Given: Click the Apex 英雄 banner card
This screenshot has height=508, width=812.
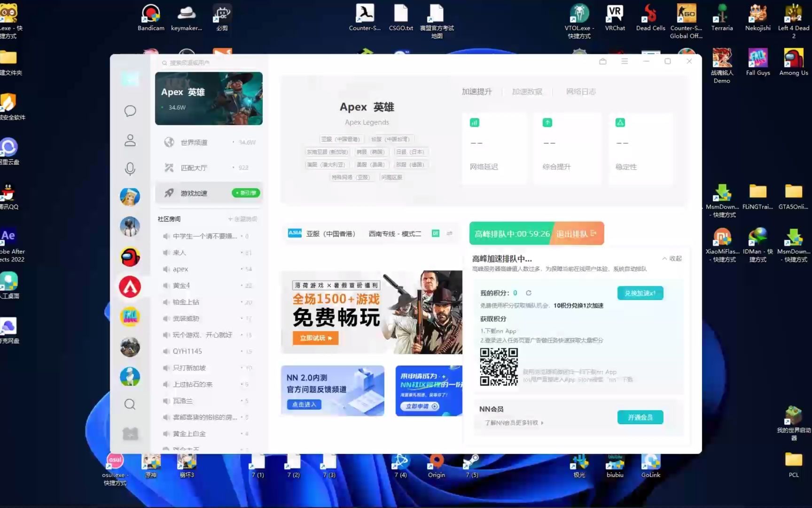Looking at the screenshot, I should [x=209, y=98].
